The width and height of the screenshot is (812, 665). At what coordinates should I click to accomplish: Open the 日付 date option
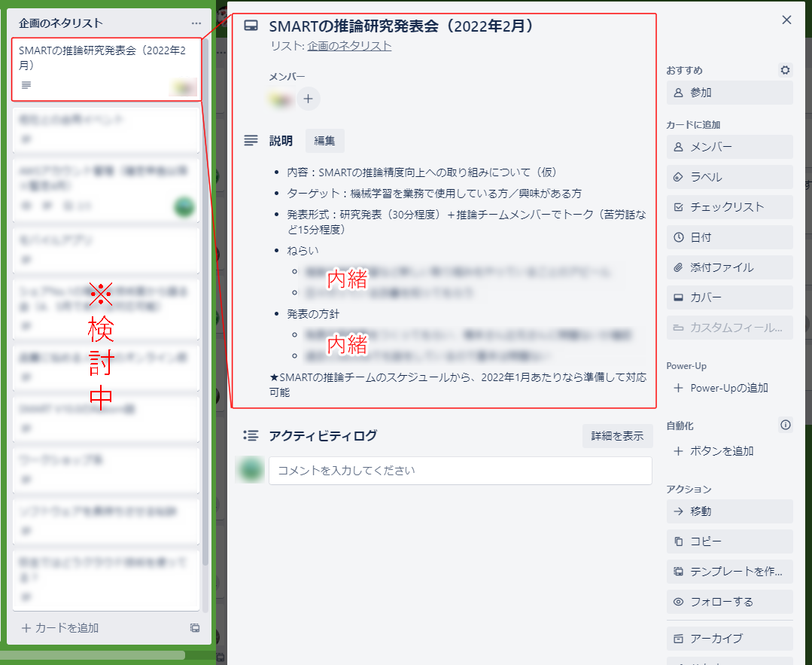(x=729, y=237)
